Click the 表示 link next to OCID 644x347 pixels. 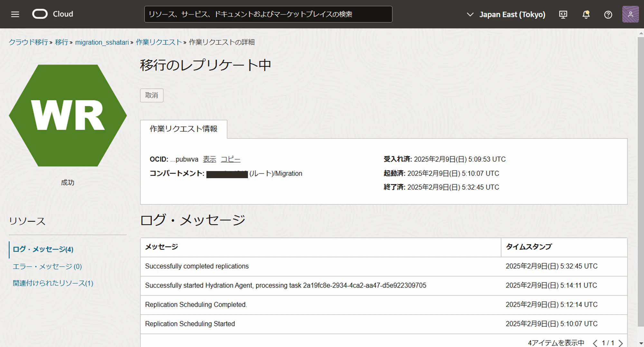[210, 159]
